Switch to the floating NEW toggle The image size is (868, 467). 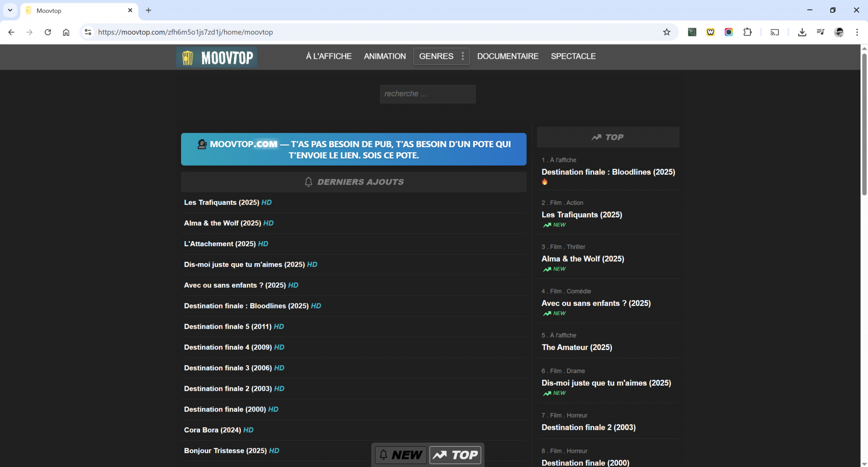401,455
